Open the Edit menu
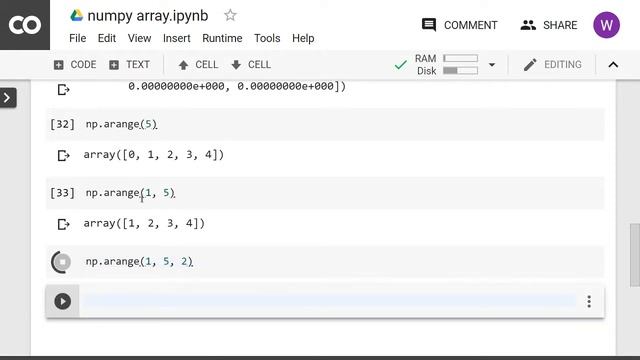Image resolution: width=640 pixels, height=360 pixels. point(107,38)
